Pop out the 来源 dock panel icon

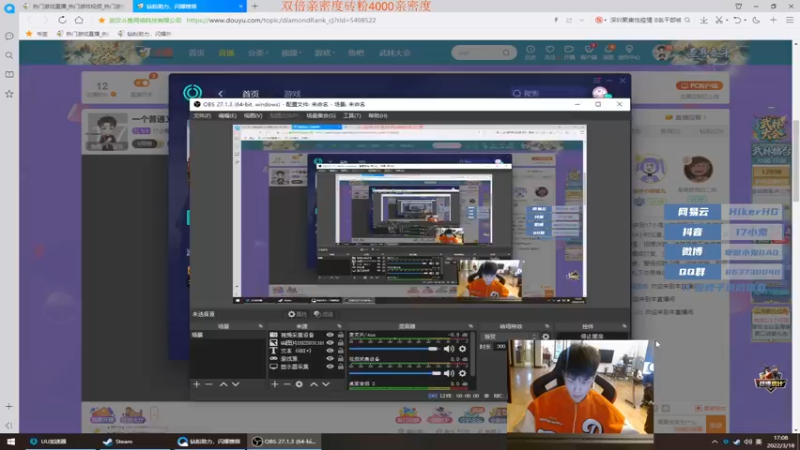[x=339, y=326]
